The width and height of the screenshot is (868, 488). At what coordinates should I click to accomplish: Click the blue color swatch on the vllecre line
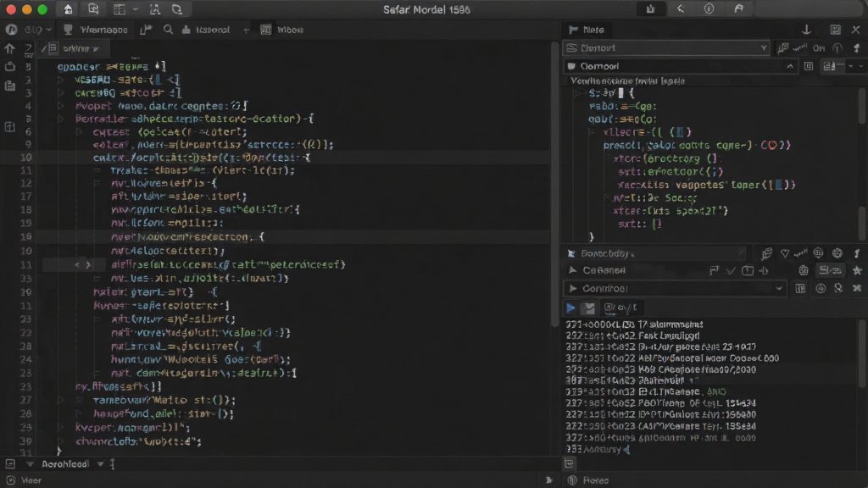pyautogui.click(x=681, y=132)
